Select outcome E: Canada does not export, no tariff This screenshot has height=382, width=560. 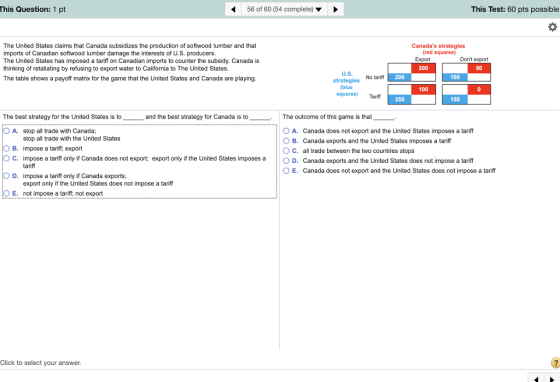tap(286, 171)
